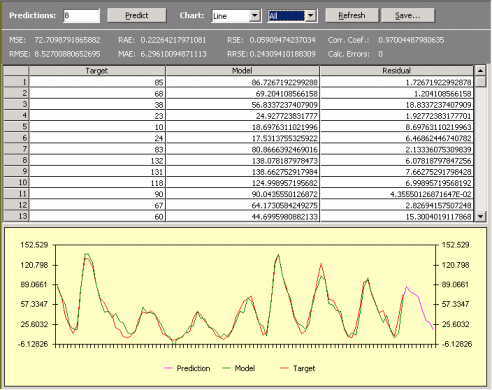Click the Predict button
The height and width of the screenshot is (390, 492).
137,15
